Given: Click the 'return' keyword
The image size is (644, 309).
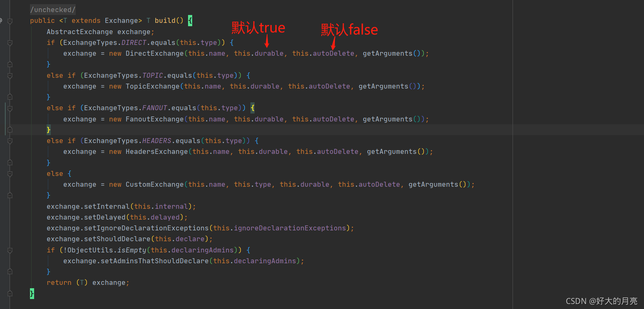Looking at the screenshot, I should [59, 282].
